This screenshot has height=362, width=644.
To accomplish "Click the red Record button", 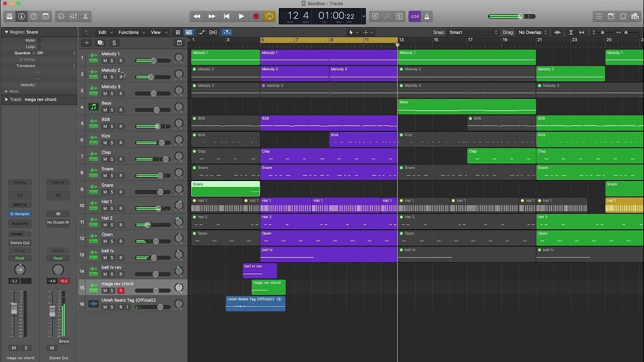I will point(256,16).
